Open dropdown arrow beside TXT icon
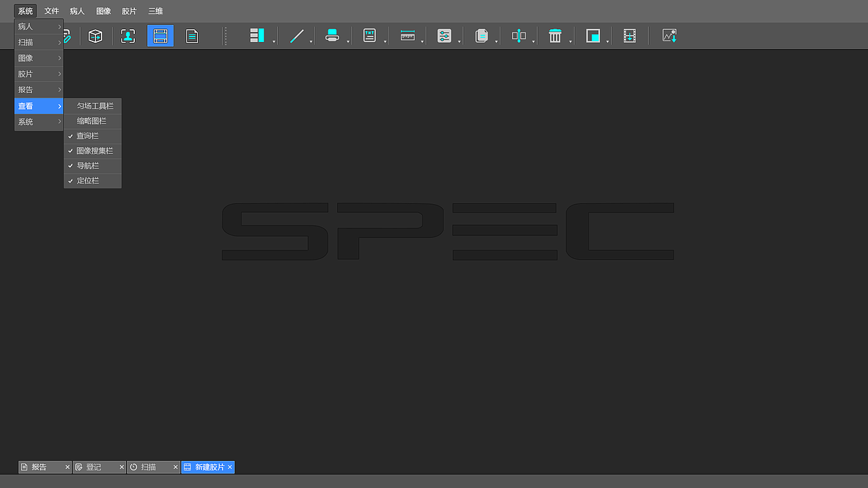 pyautogui.click(x=385, y=42)
